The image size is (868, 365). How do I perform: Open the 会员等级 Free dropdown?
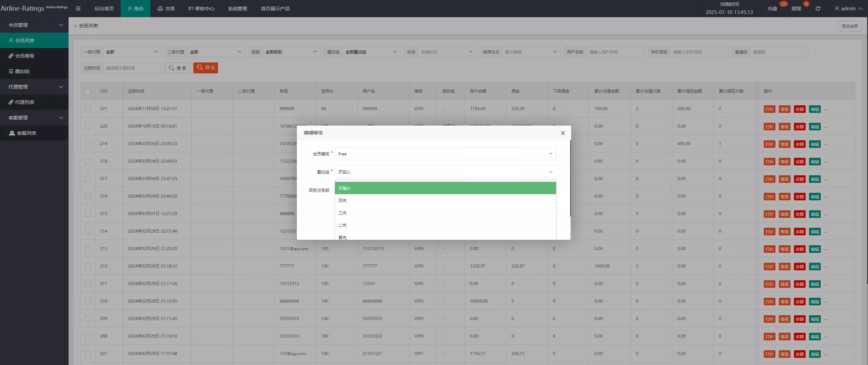[445, 154]
